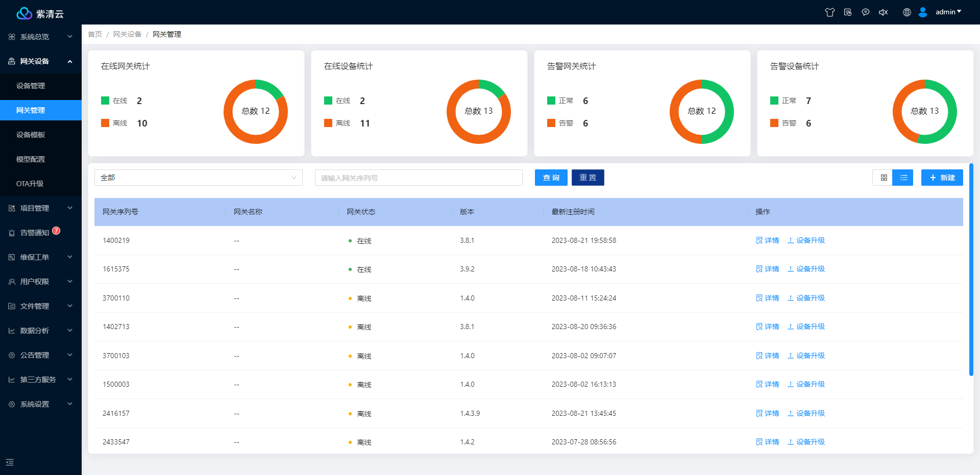Click 网关设备 breadcrumb link
980x475 pixels.
tap(127, 34)
